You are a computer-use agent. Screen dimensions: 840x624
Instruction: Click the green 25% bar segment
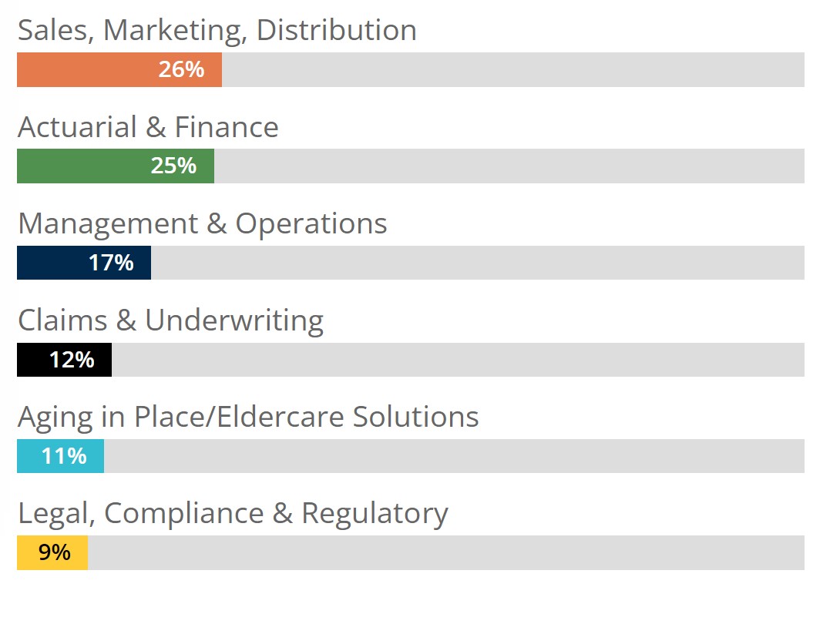[x=116, y=166]
